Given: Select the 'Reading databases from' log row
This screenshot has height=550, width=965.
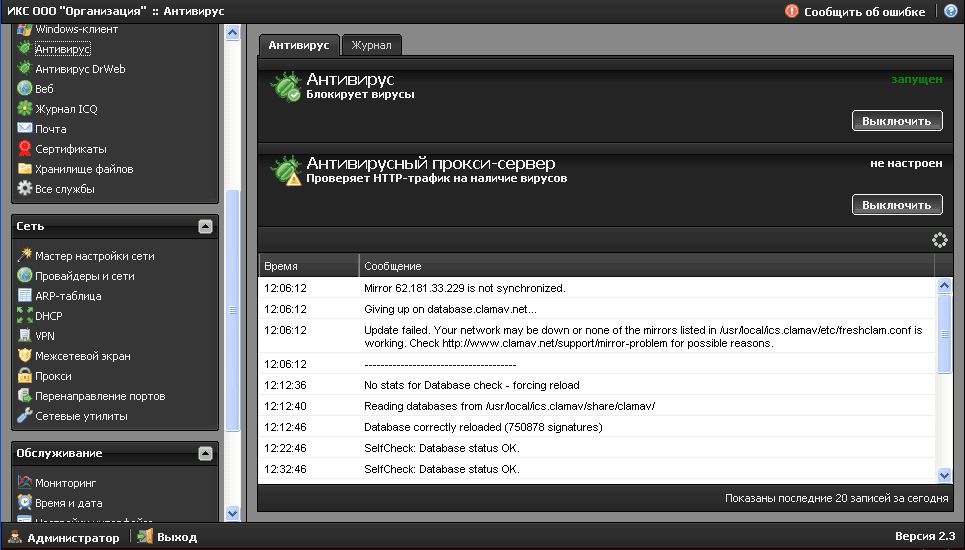Looking at the screenshot, I should [597, 406].
